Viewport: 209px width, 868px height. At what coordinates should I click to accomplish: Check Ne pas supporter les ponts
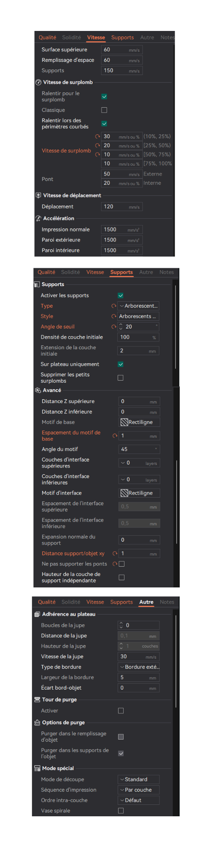pos(121,564)
